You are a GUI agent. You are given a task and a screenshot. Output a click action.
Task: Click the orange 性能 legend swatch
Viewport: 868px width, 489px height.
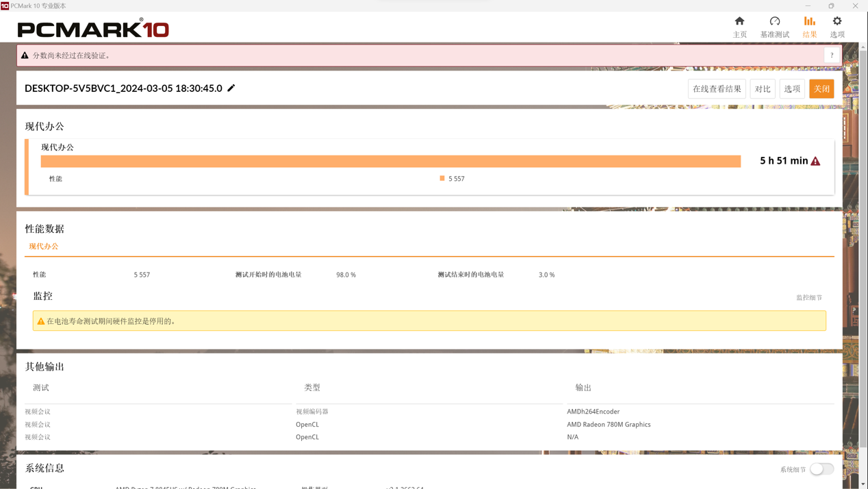(442, 178)
